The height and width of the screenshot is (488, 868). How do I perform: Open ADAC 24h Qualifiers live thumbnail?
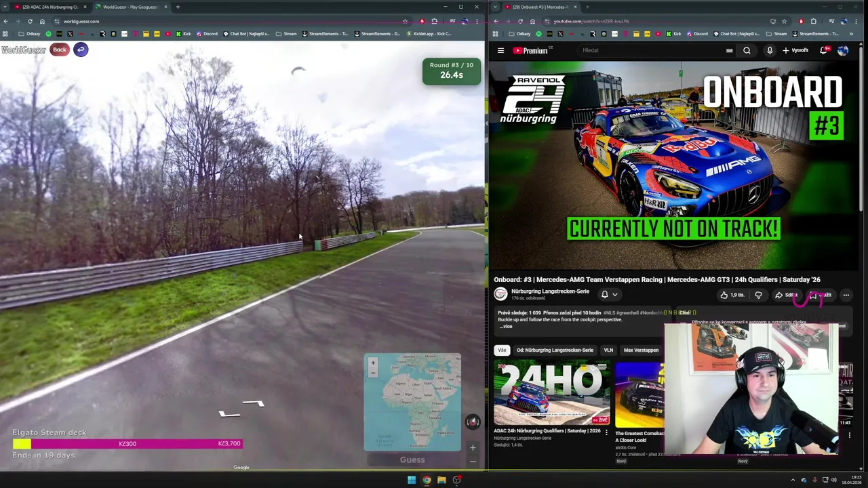pyautogui.click(x=551, y=394)
